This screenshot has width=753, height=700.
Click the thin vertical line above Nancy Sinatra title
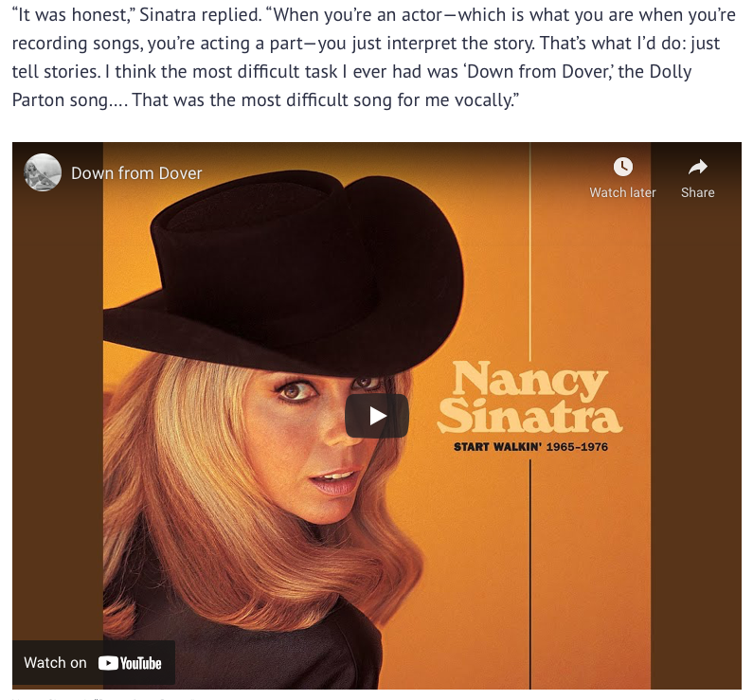(529, 250)
